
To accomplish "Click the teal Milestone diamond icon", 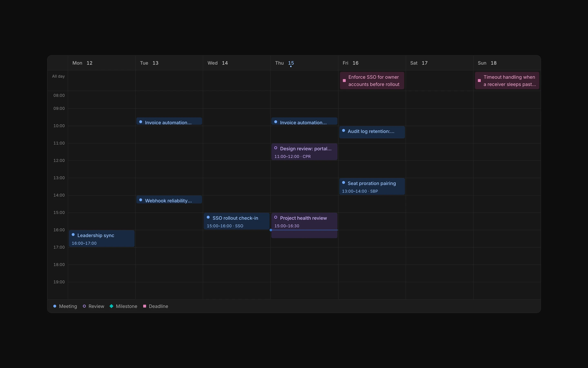I will coord(111,306).
